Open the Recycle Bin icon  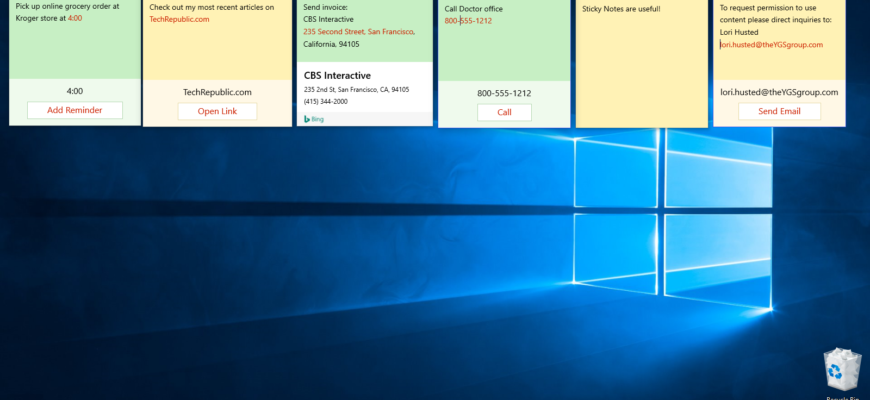(x=842, y=369)
